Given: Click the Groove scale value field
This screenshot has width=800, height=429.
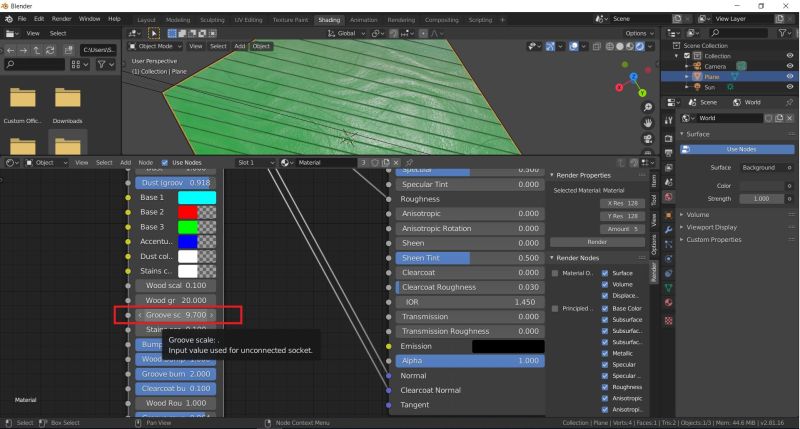Looking at the screenshot, I should [176, 315].
